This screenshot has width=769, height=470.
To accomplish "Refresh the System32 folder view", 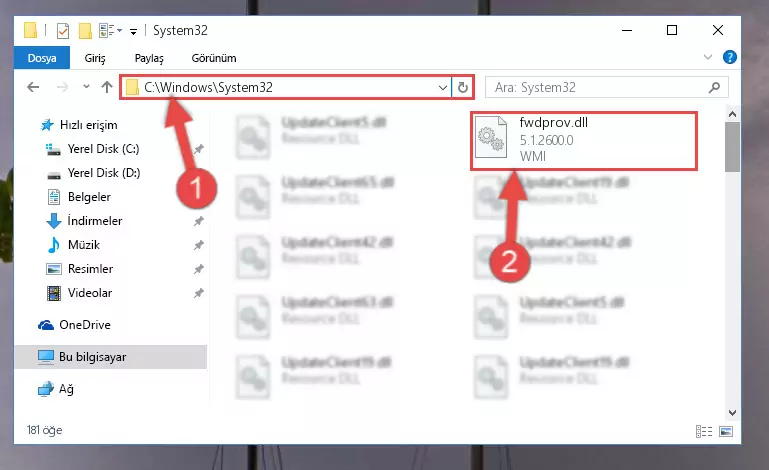I will (x=462, y=87).
